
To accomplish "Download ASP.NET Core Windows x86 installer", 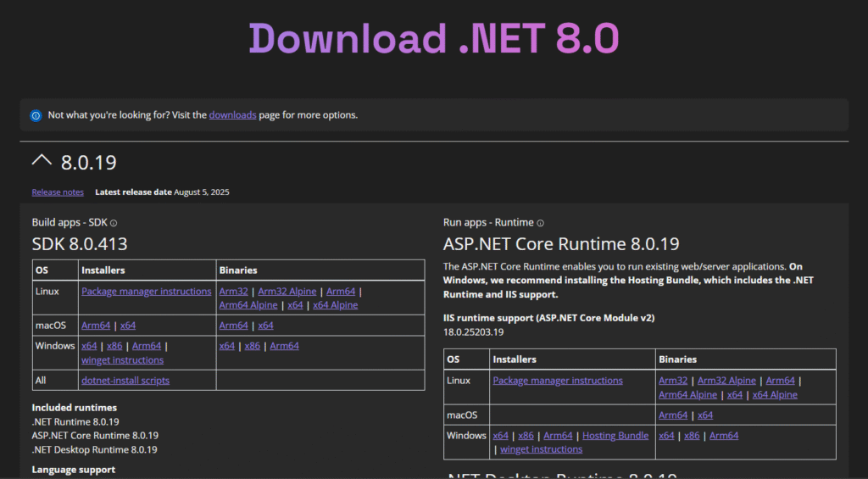I will pyautogui.click(x=526, y=436).
